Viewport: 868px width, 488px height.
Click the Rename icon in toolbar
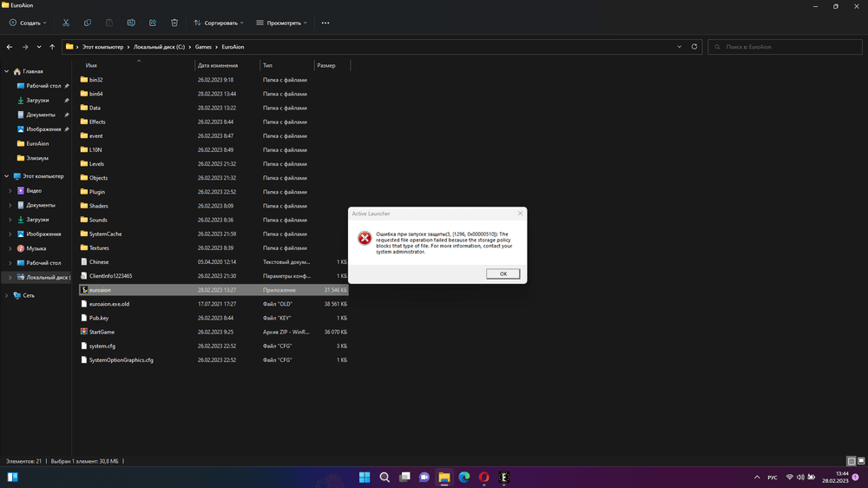point(131,23)
